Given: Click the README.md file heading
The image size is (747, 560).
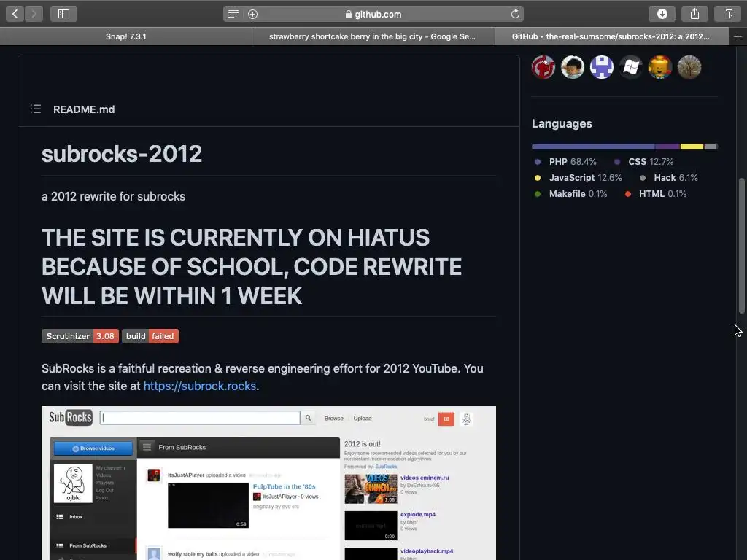Looking at the screenshot, I should coord(84,109).
